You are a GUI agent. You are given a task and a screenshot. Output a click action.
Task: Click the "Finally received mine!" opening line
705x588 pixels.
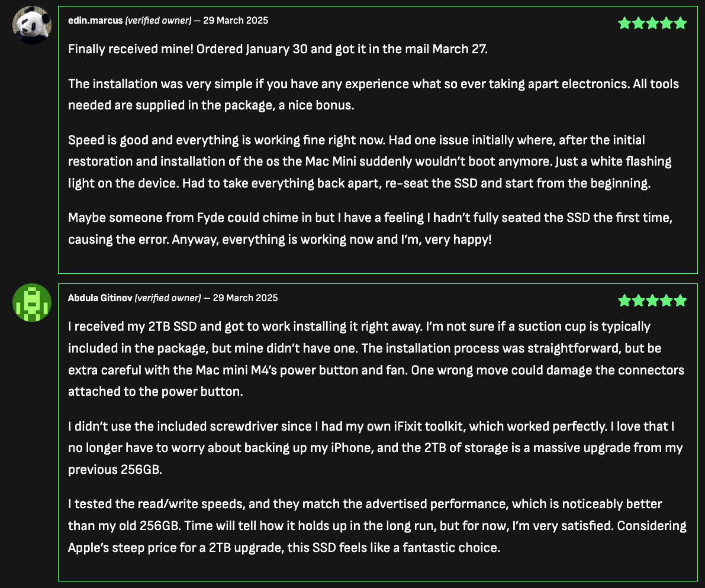click(278, 49)
